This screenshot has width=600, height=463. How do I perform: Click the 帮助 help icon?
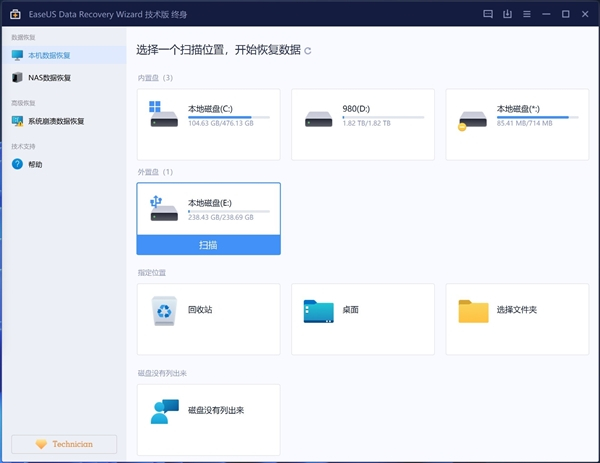pos(17,164)
